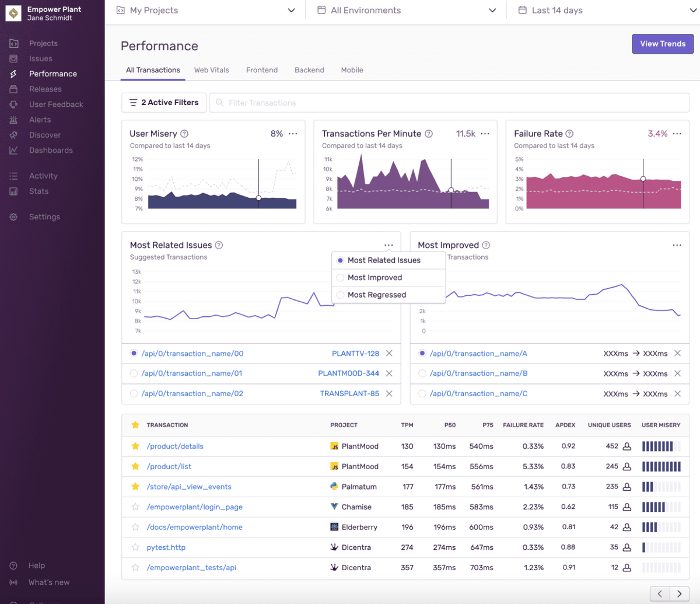Click the User Misery help question icon
The width and height of the screenshot is (700, 604).
[x=184, y=134]
